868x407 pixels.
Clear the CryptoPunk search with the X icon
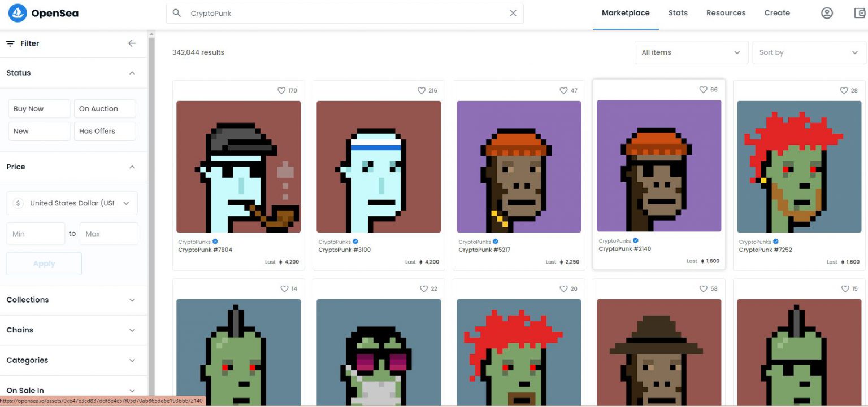(513, 12)
